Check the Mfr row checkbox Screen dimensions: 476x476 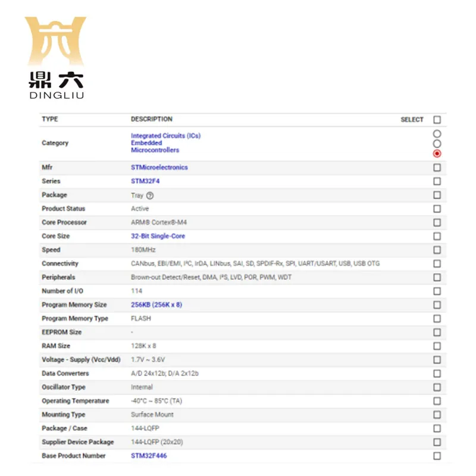(x=437, y=168)
